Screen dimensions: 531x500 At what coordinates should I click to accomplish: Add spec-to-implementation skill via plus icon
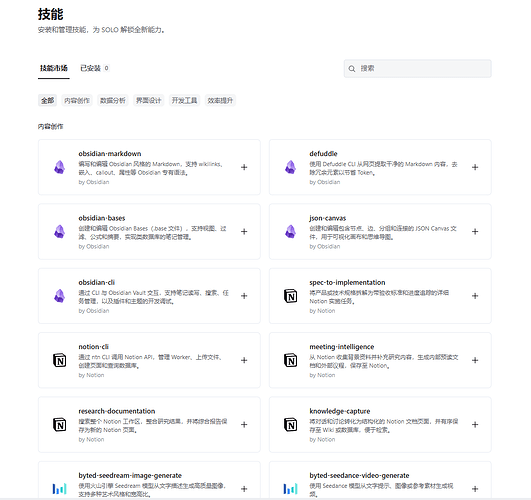(475, 296)
